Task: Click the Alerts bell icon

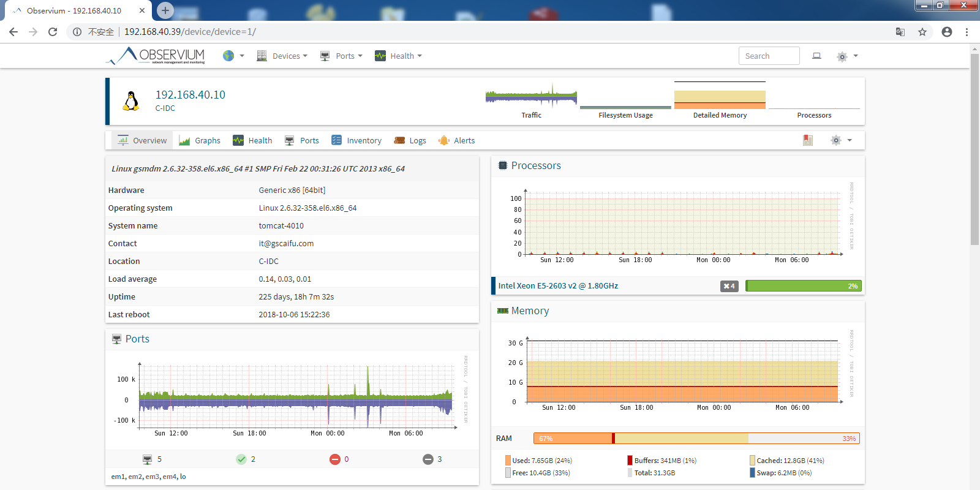Action: pyautogui.click(x=444, y=140)
